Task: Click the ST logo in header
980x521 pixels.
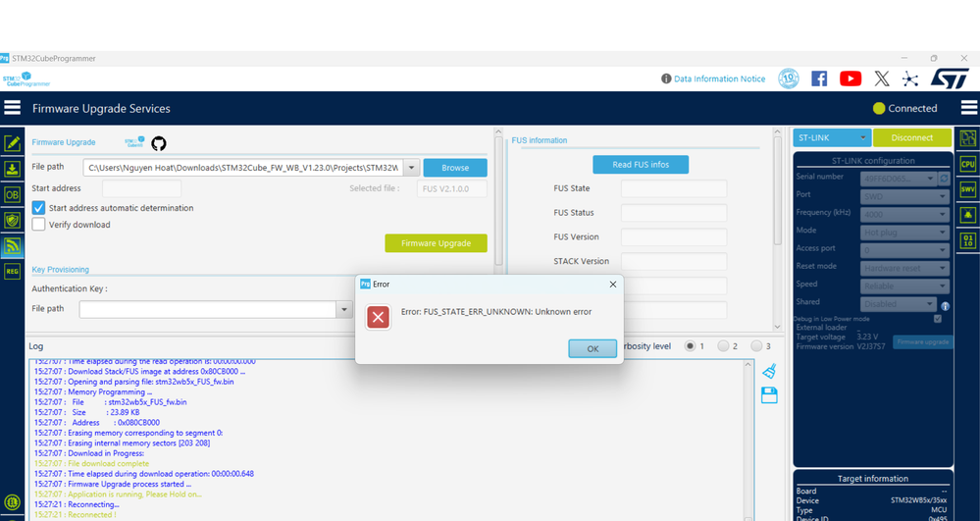Action: 950,78
